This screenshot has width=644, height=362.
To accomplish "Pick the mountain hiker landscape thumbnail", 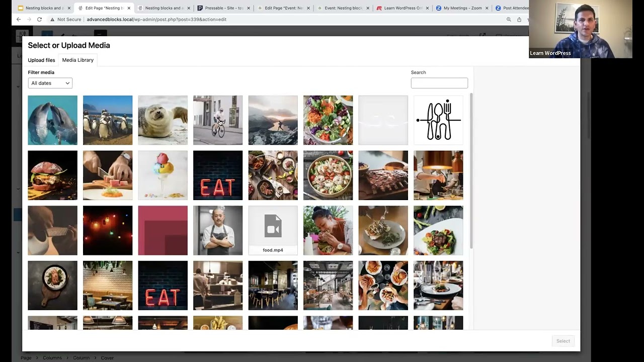I will coord(273,120).
